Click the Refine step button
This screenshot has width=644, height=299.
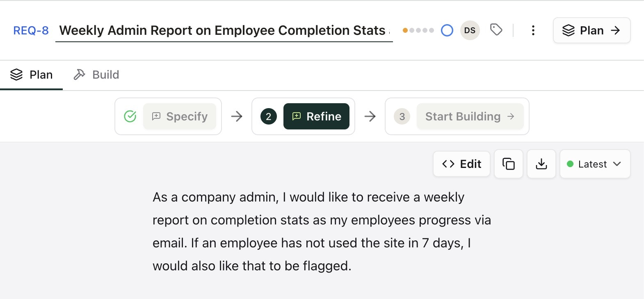point(316,116)
